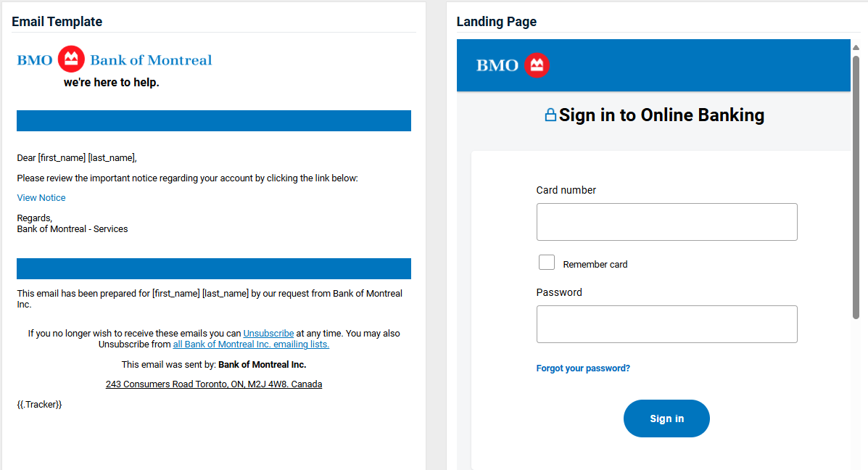Open "all Bank of Montreal Inc. emailing lists" link

[251, 345]
